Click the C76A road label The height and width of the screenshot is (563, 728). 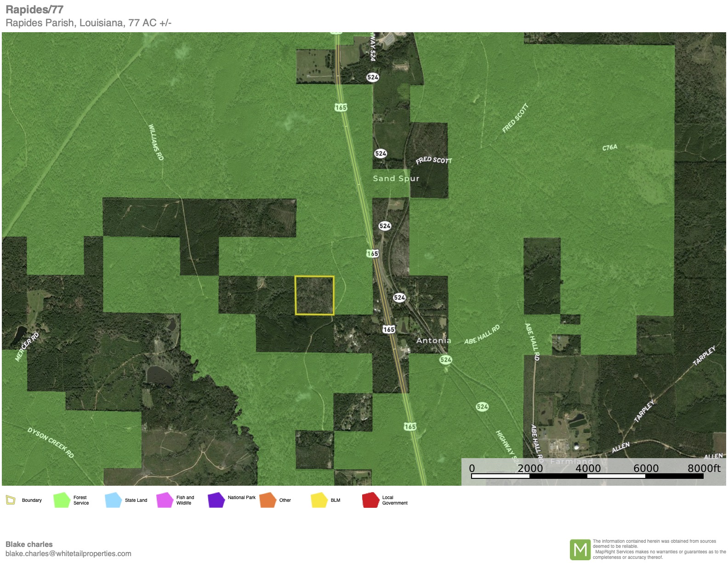610,148
